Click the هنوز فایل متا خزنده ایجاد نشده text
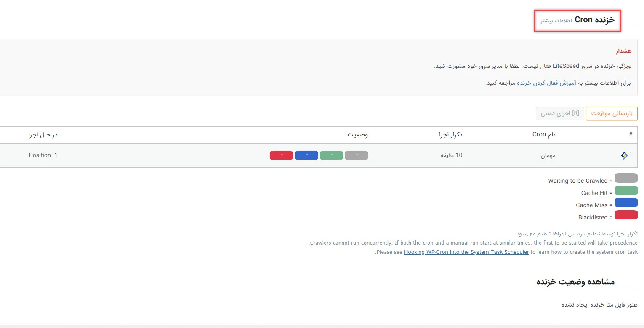The width and height of the screenshot is (644, 328). click(600, 304)
